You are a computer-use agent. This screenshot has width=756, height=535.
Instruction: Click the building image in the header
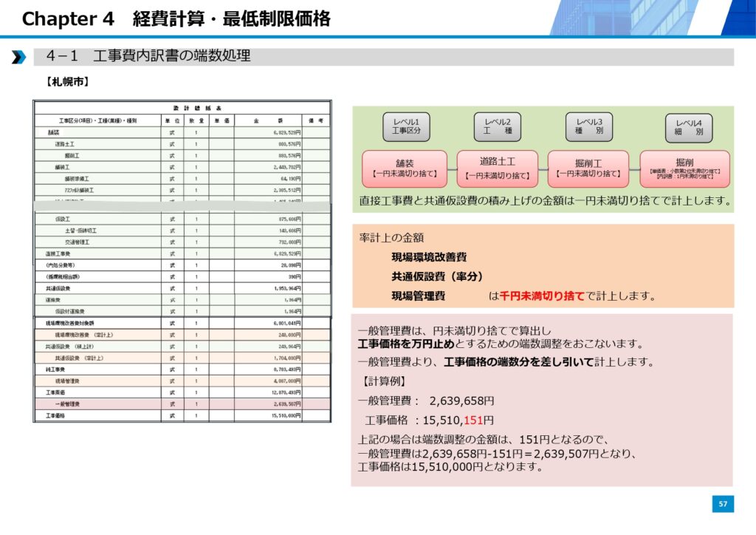[650, 18]
